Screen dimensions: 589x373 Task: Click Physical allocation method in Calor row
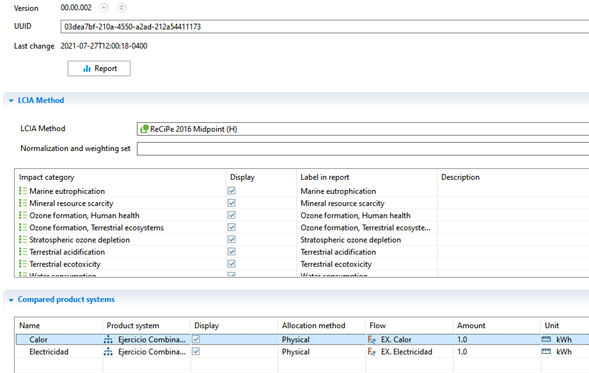click(296, 340)
